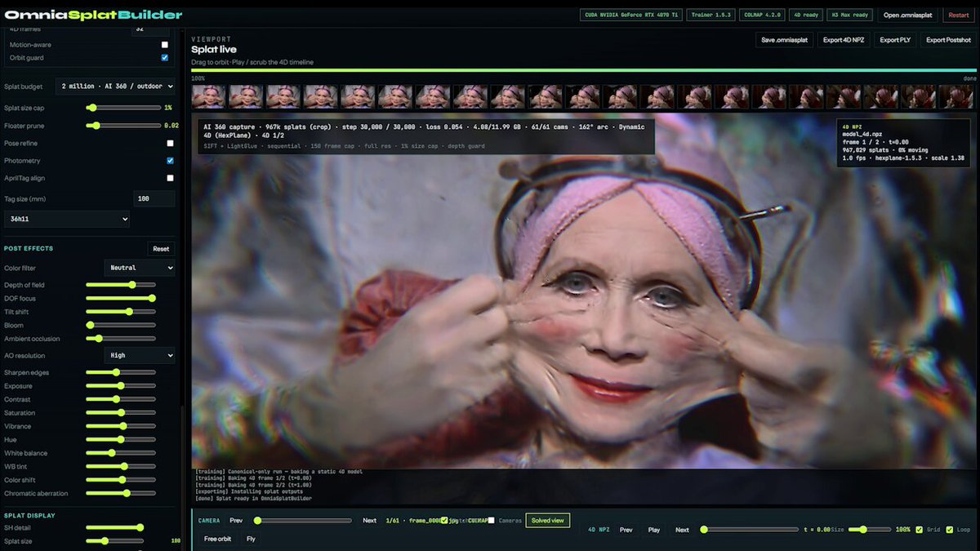
Task: Step forward with the 4D NPZ Next button
Action: coord(682,530)
